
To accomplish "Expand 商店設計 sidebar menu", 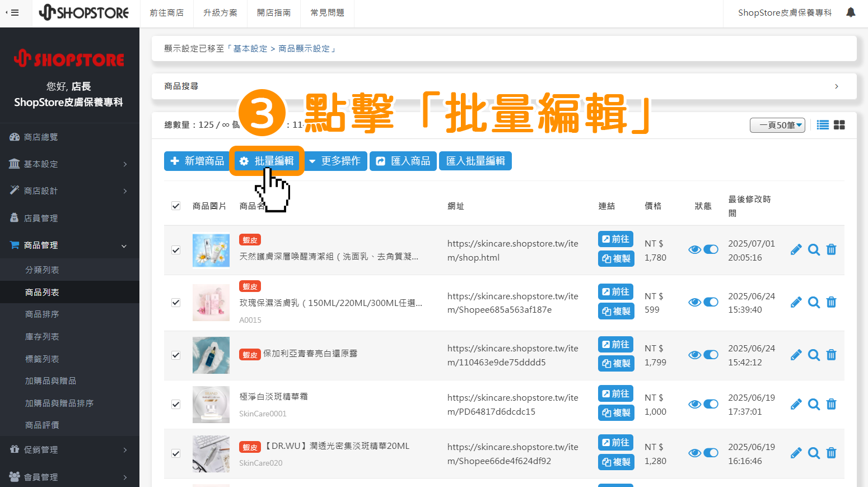I will point(69,191).
